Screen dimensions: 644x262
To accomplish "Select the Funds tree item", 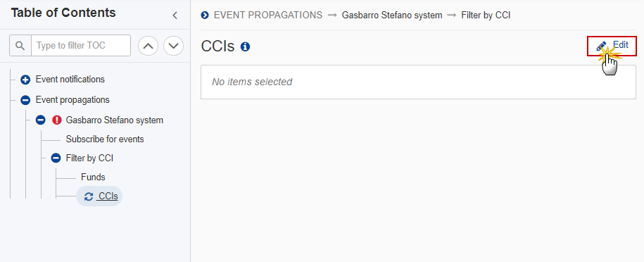I will [x=93, y=177].
